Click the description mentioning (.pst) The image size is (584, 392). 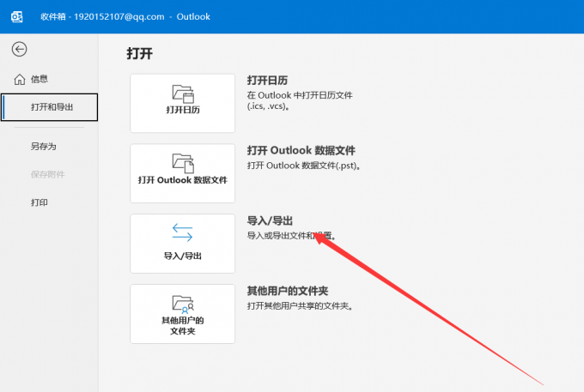click(x=304, y=166)
